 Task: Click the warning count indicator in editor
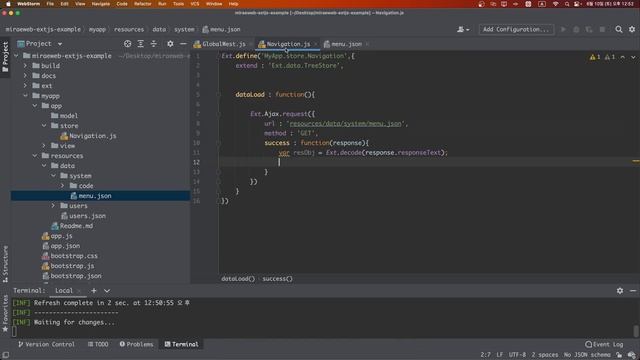[x=595, y=57]
